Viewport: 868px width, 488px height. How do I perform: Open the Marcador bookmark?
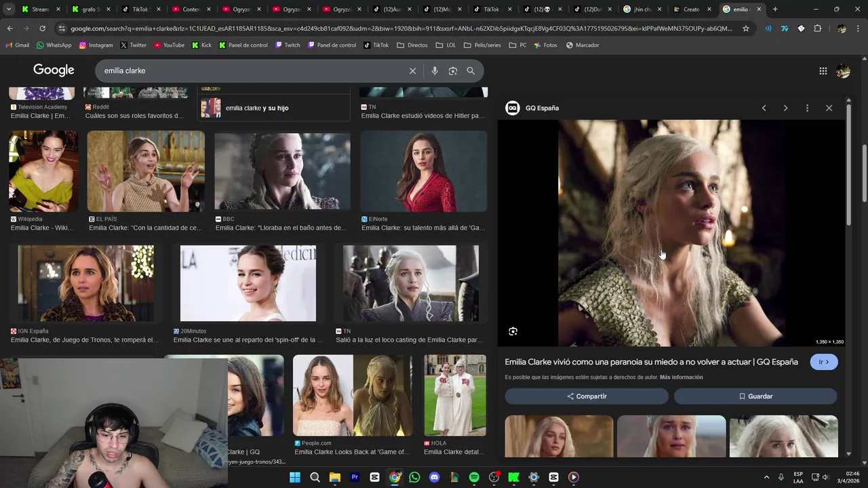[x=583, y=45]
